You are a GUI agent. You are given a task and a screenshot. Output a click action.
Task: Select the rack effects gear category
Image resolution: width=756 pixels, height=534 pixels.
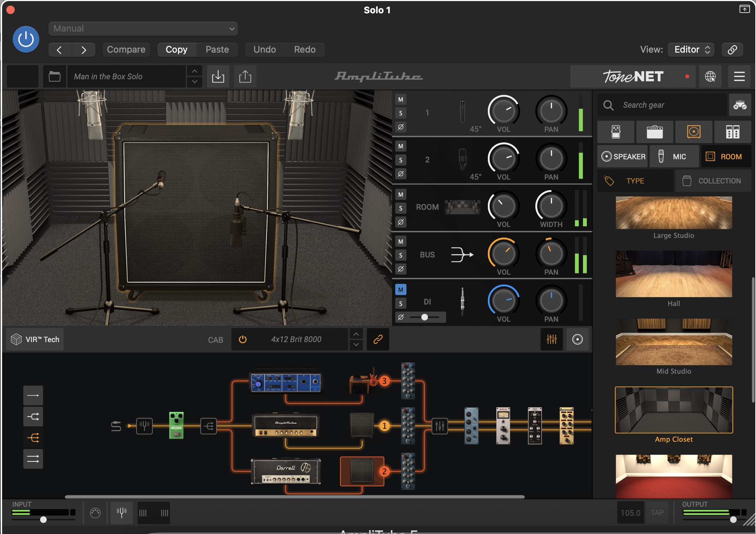[x=732, y=132]
